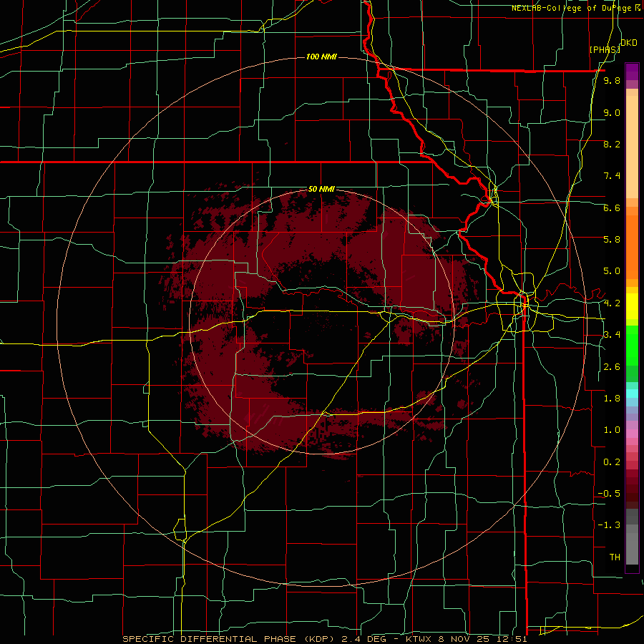Click the cyan color bar segment
Viewport: 644px width, 644px height.
pyautogui.click(x=632, y=393)
